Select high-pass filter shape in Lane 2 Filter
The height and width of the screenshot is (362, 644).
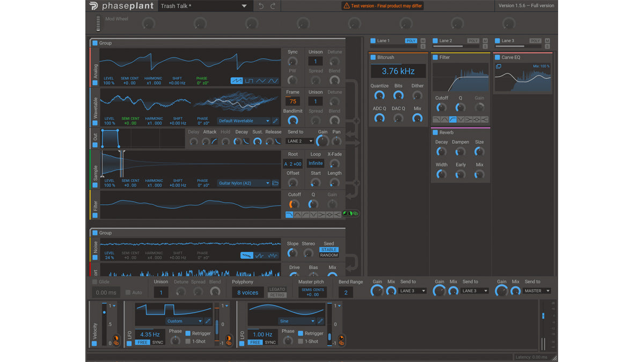[453, 120]
